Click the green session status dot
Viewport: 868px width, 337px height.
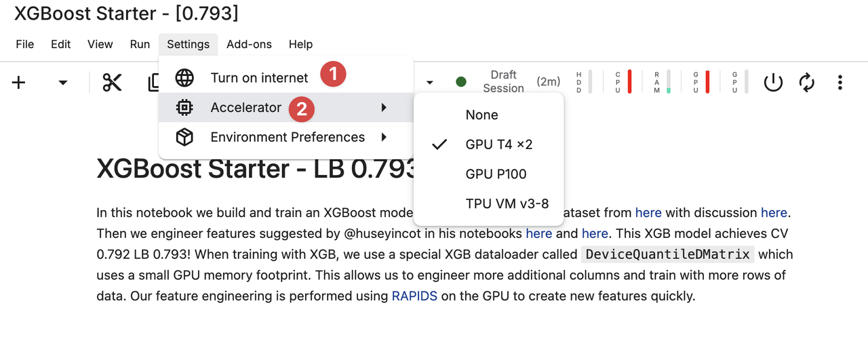coord(461,82)
